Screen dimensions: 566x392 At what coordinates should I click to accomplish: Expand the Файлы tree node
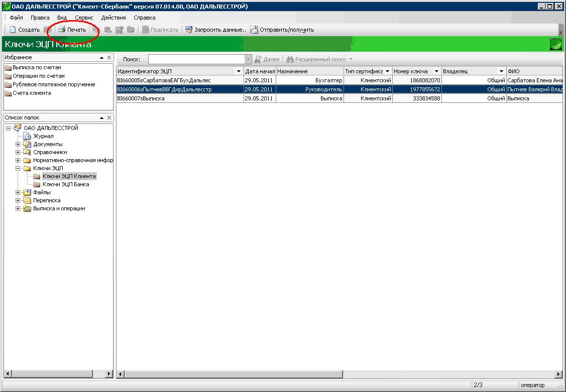click(x=17, y=192)
